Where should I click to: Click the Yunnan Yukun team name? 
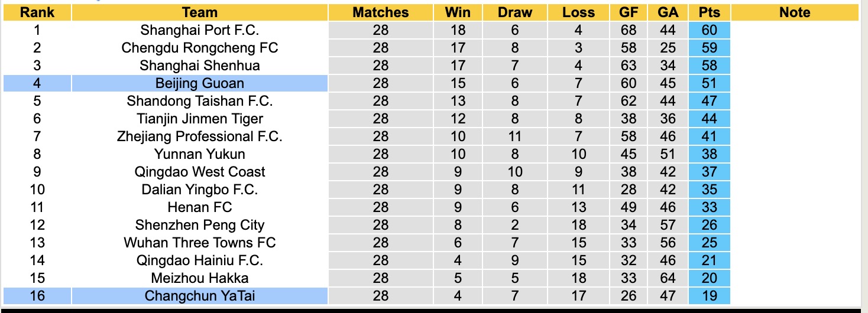[x=200, y=154]
